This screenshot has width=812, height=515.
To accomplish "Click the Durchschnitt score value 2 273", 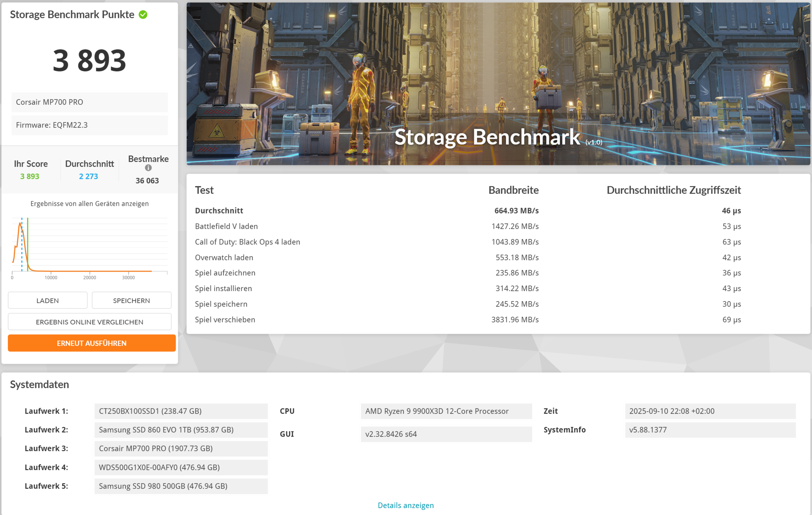I will (x=88, y=176).
